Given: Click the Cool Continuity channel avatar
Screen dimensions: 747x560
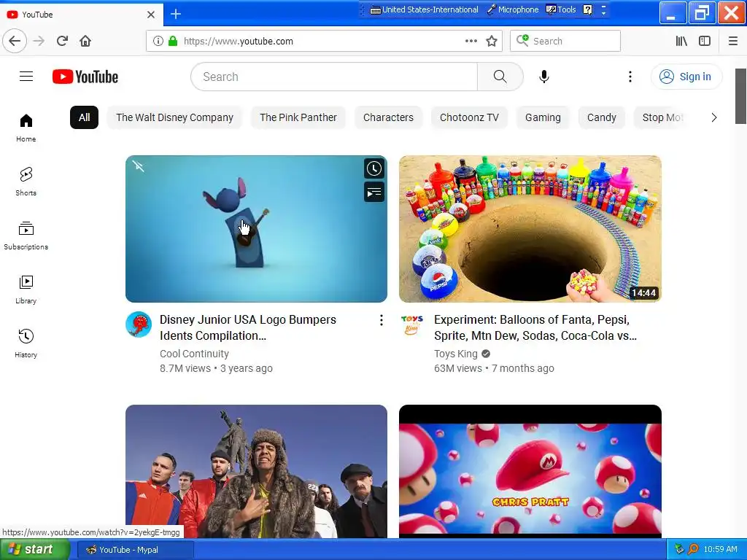Looking at the screenshot, I should coord(139,324).
